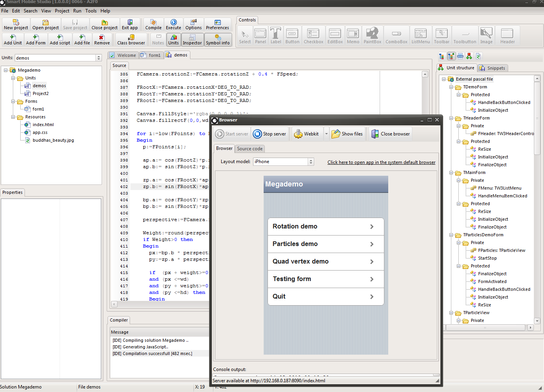Click link to open app in default browser

click(381, 162)
